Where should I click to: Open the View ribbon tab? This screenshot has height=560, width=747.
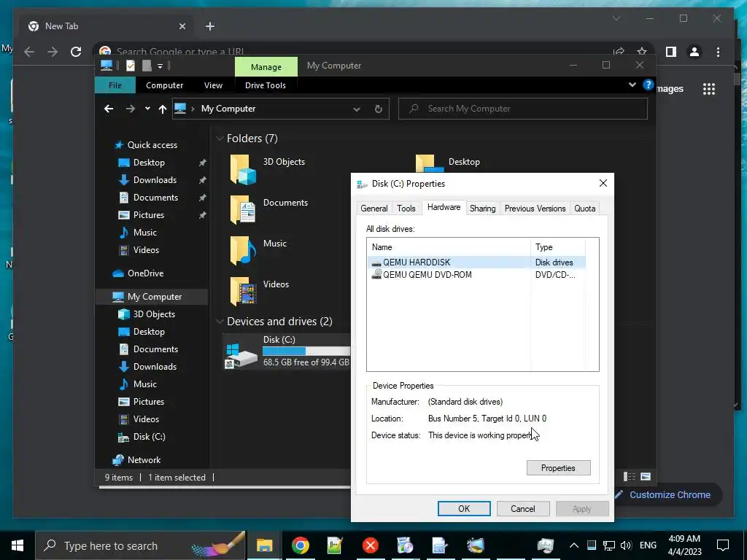(x=213, y=85)
